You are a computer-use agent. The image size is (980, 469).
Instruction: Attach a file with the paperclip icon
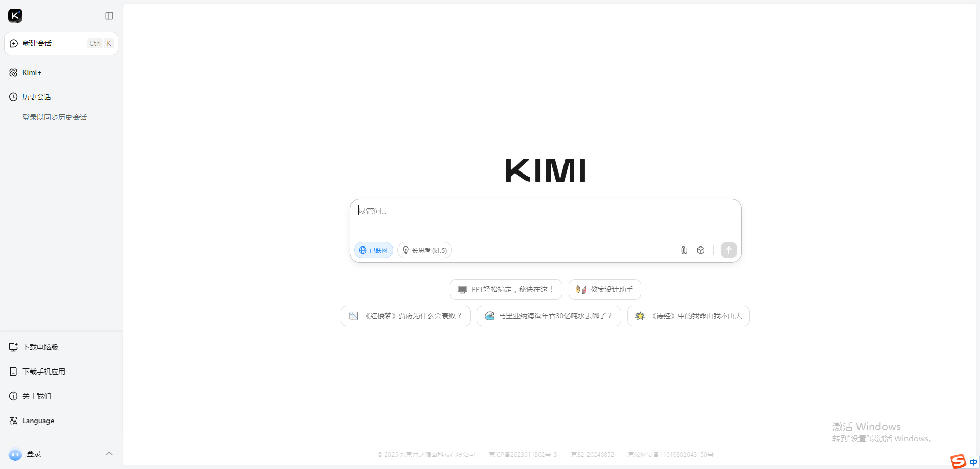(684, 250)
